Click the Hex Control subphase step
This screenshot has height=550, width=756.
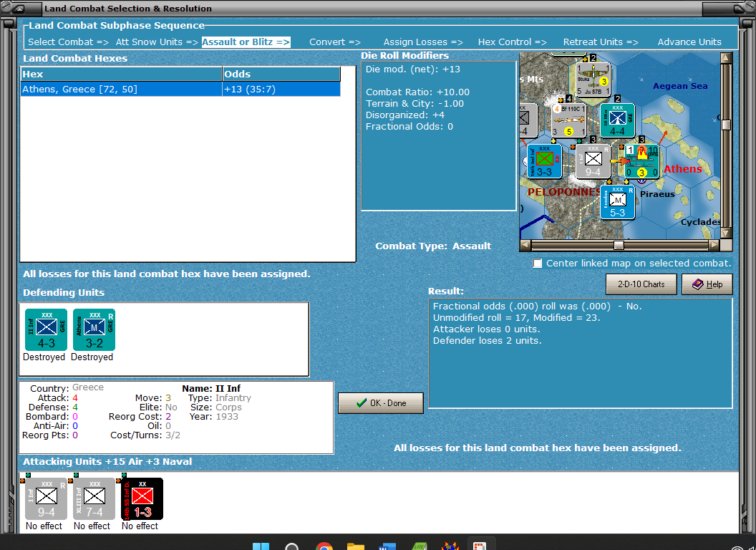click(x=512, y=42)
